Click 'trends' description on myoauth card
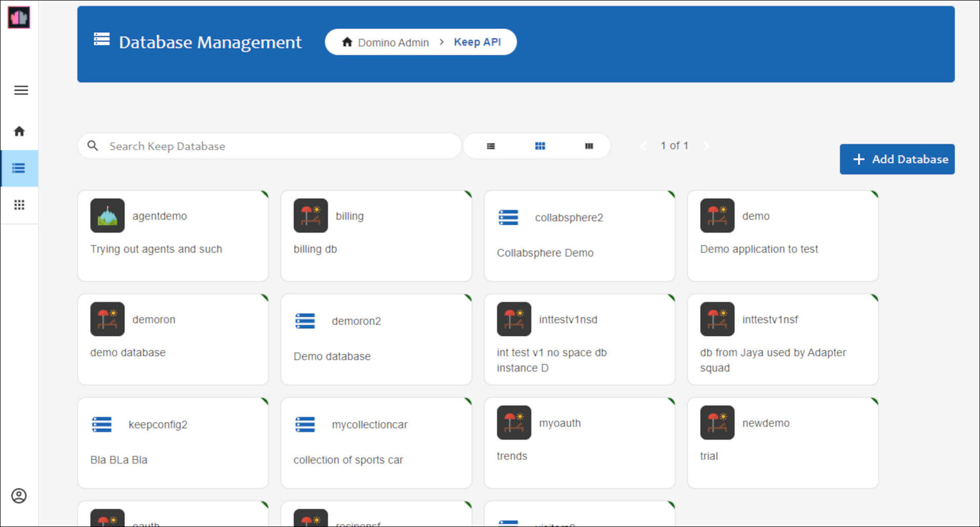 pos(512,456)
